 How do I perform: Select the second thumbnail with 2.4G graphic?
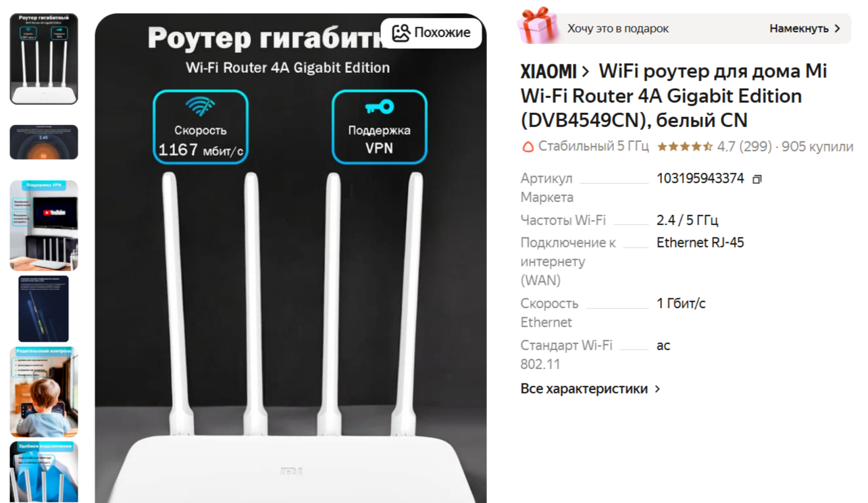click(x=44, y=142)
